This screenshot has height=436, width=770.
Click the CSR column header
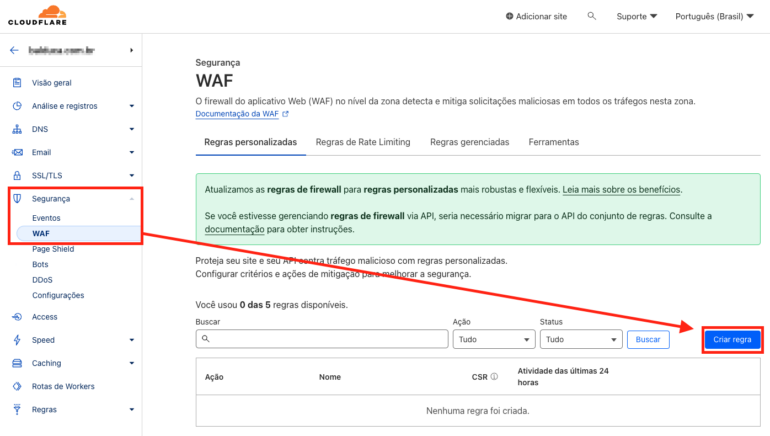tap(479, 377)
